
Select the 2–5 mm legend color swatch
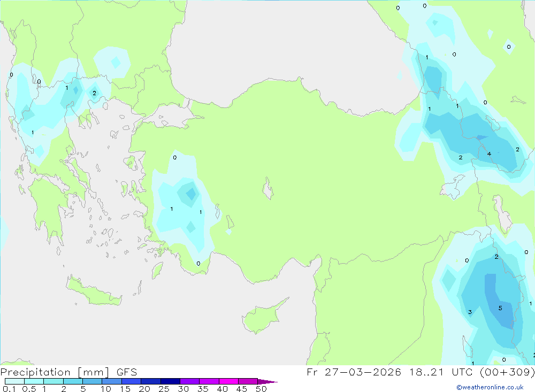tap(73, 381)
